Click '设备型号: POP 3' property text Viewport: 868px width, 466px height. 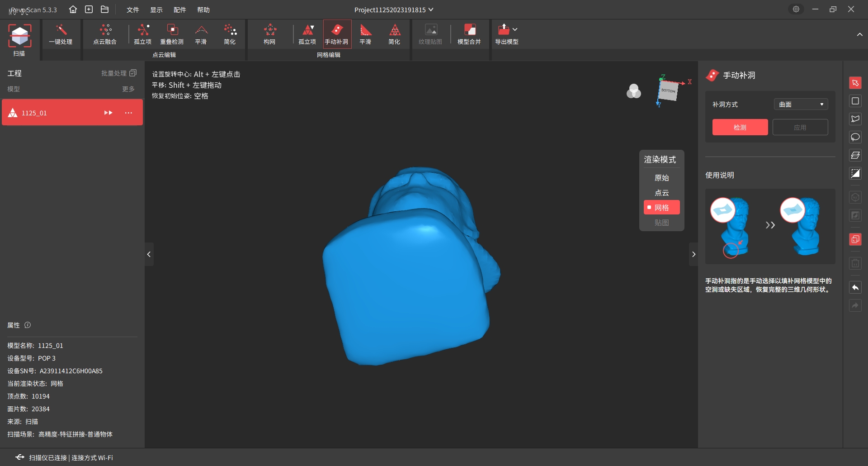click(x=31, y=358)
